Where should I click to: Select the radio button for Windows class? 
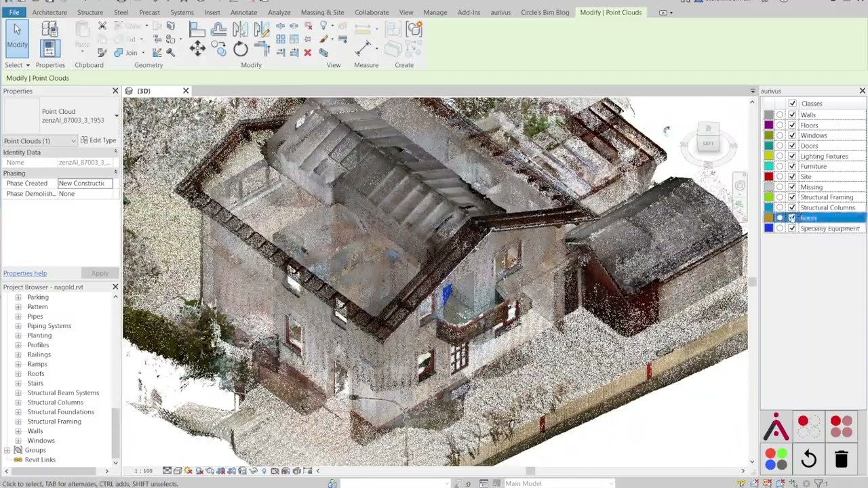(x=780, y=136)
